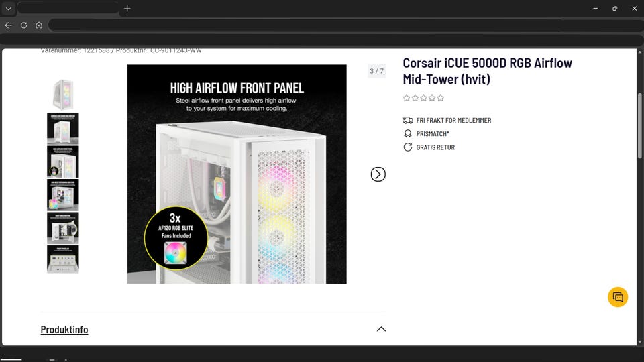Collapse the Produktinfo section chevron
The height and width of the screenshot is (362, 644).
coord(381,329)
